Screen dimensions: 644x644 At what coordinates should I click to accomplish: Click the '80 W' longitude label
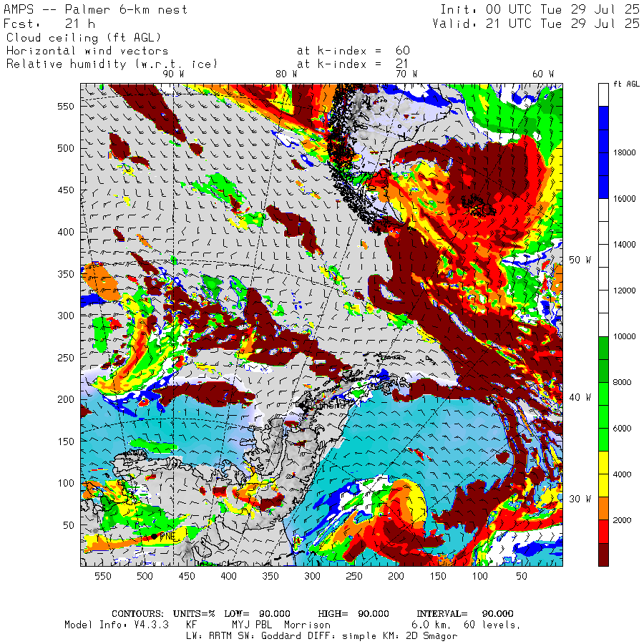pos(286,74)
